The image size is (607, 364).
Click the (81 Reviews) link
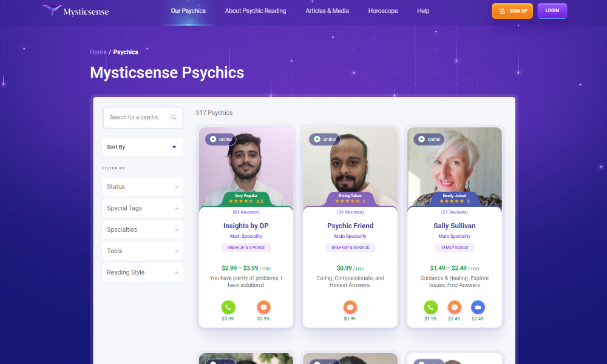tap(246, 212)
